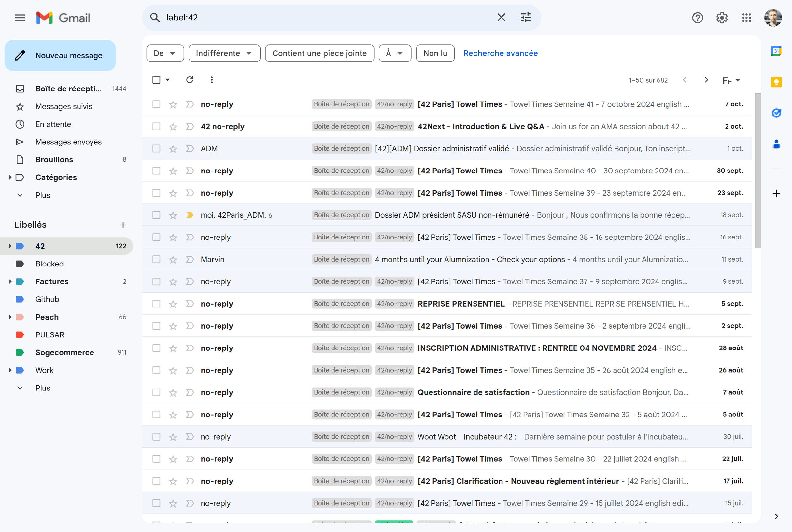Open Recherche avancée link
Screen dimensions: 792x532
(501, 53)
